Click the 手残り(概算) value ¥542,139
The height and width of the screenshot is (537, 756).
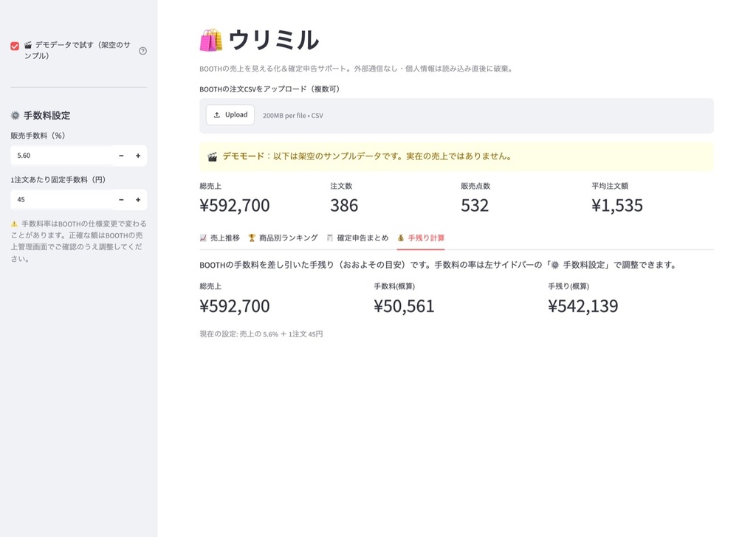pyautogui.click(x=583, y=306)
